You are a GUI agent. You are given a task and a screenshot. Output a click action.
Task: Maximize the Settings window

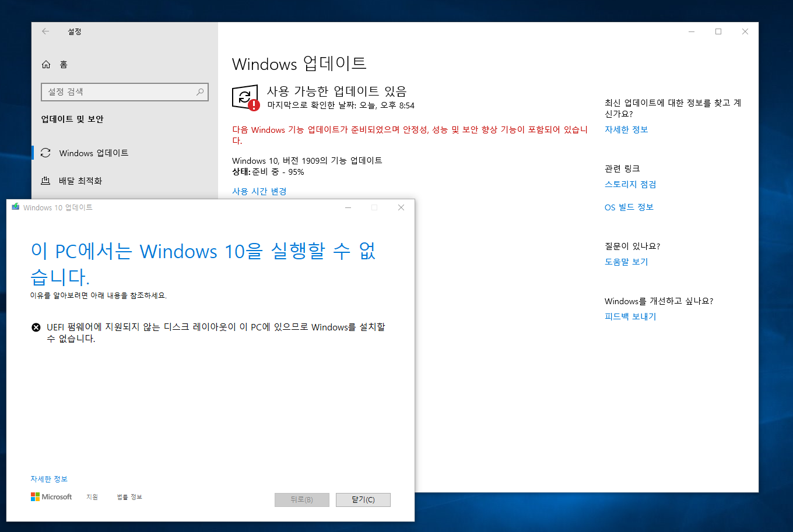click(x=718, y=31)
